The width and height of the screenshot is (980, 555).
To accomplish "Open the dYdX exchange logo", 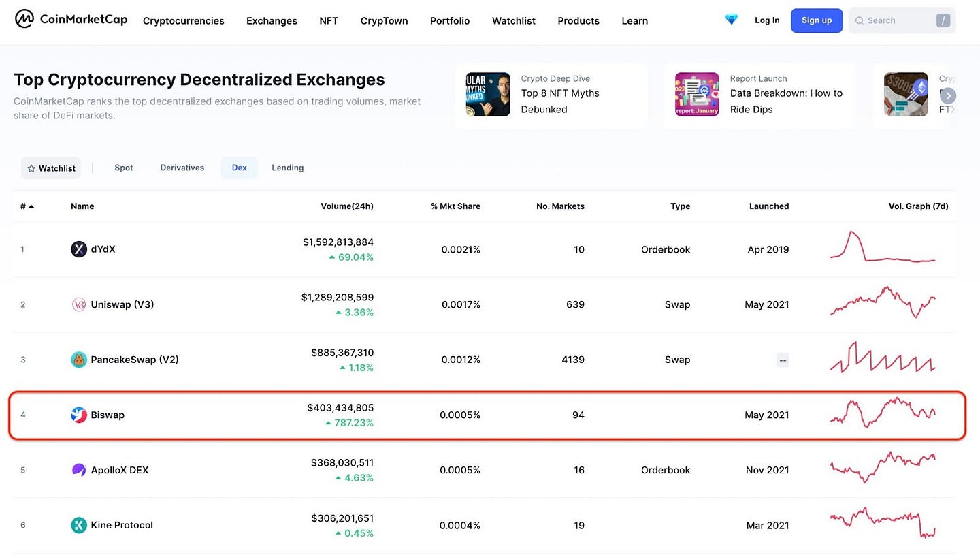I will [79, 249].
